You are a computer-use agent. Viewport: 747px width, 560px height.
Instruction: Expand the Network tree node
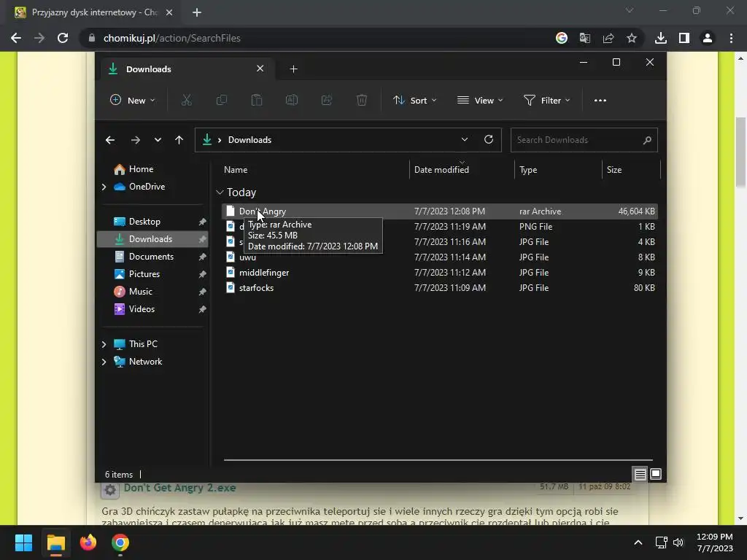[104, 362]
